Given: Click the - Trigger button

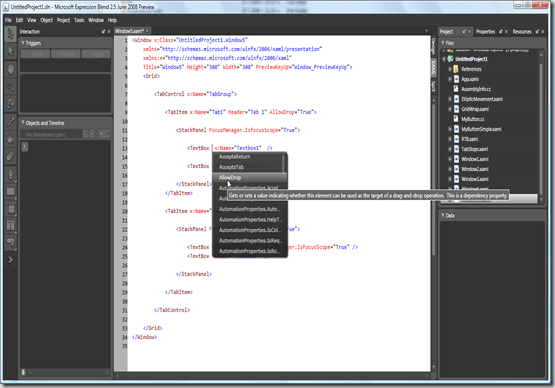Looking at the screenshot, I should point(96,54).
